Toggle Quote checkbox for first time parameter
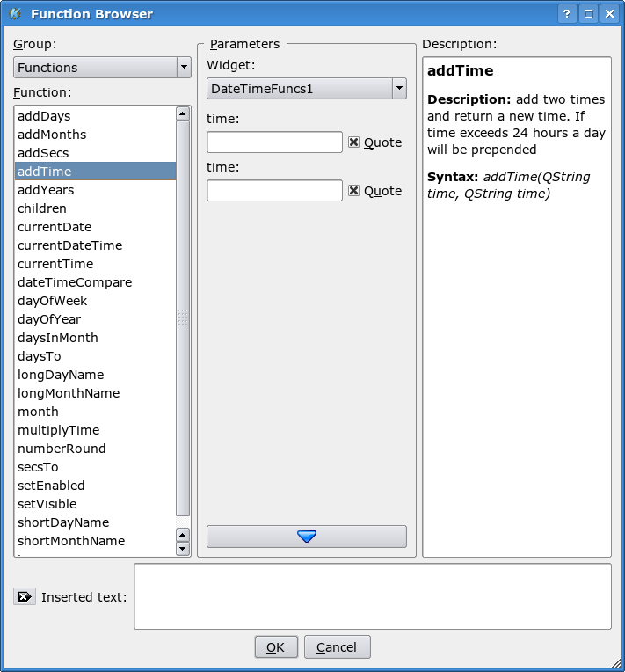Image resolution: width=625 pixels, height=672 pixels. 353,142
